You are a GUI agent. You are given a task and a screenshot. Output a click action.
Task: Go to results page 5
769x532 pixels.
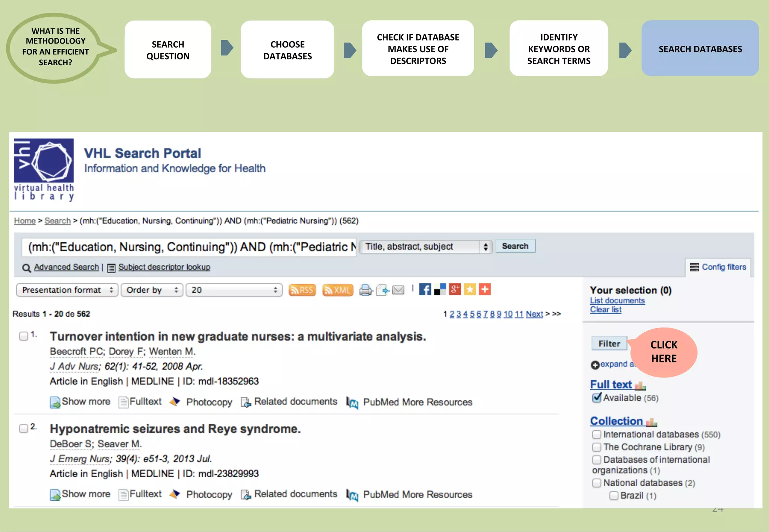tap(472, 314)
